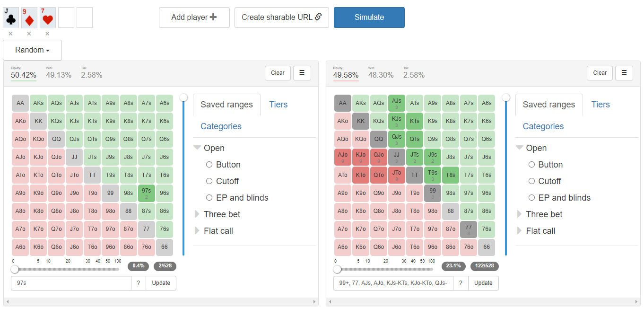Open left player's hamburger menu
The image size is (644, 309).
302,73
